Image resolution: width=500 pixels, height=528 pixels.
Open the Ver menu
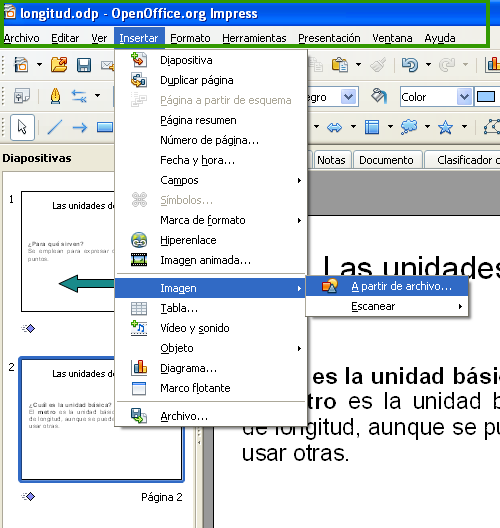coord(99,38)
